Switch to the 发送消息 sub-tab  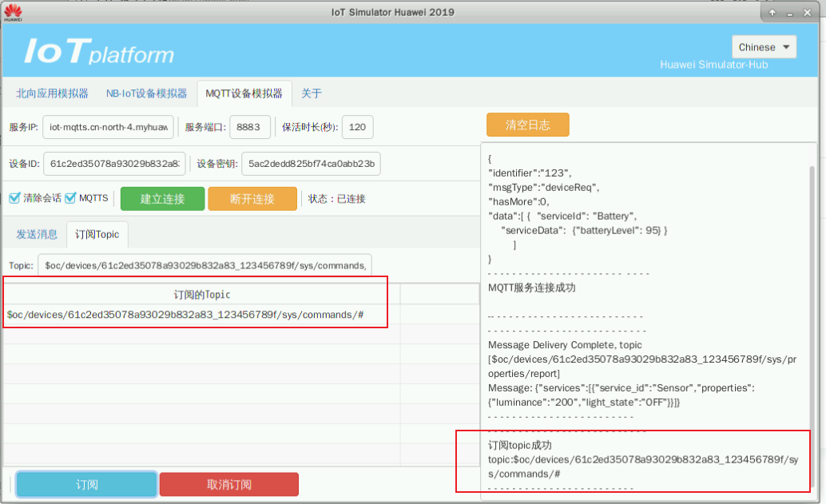point(37,234)
